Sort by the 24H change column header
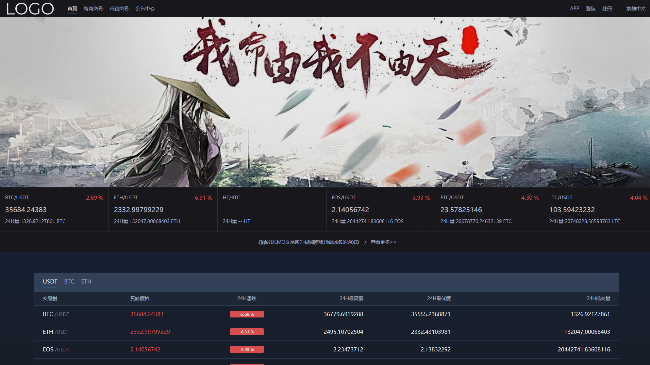 coord(246,298)
